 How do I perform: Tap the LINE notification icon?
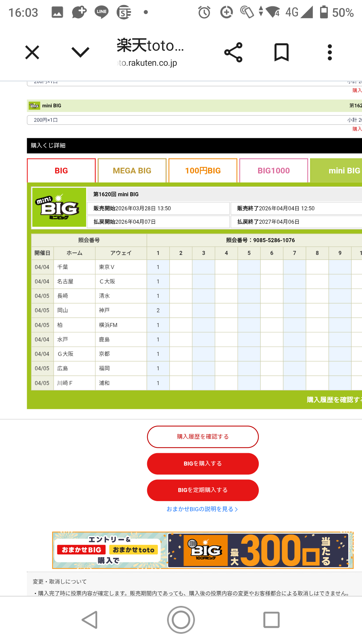101,12
